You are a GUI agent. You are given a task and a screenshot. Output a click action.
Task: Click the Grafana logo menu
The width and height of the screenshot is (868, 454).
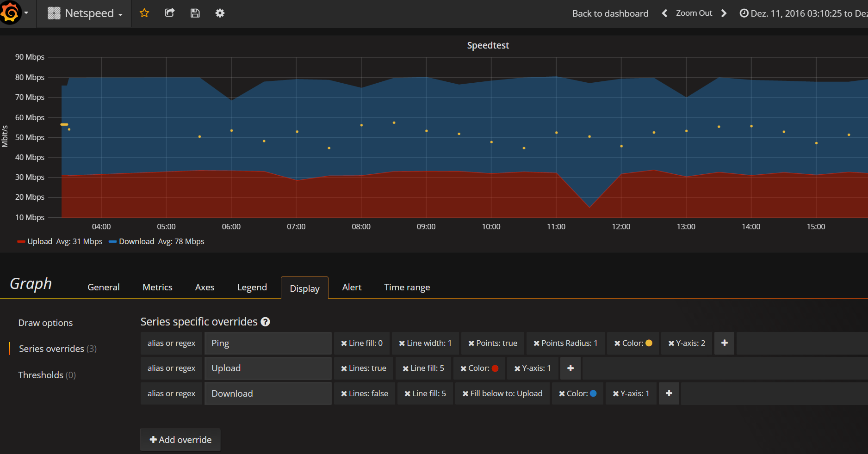point(10,12)
